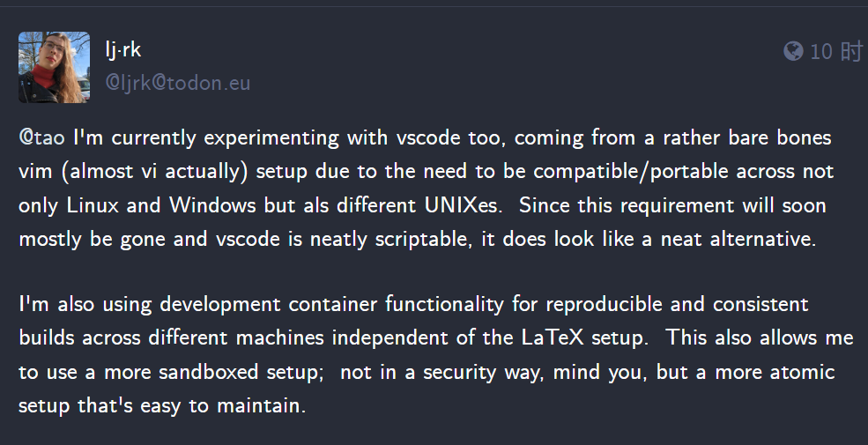Click the word UNIXes in the post
Screen dimensions: 868x445
464,205
